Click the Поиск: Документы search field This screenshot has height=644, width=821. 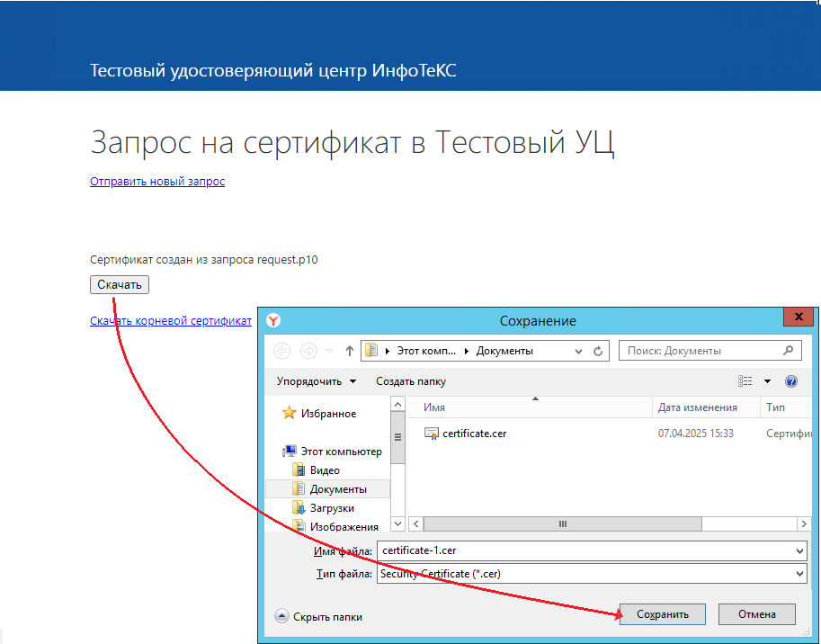click(x=710, y=351)
